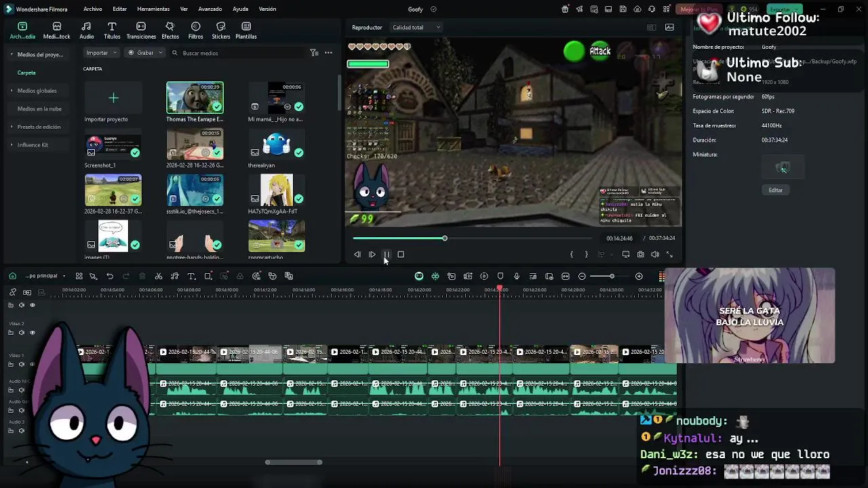Screen dimensions: 868x488
Task: Click the mark-in curly bracket icon
Action: pos(572,254)
